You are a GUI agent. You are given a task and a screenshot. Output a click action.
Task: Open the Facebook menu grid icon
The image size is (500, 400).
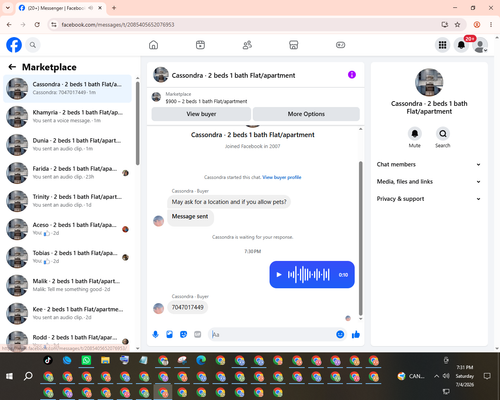[442, 45]
